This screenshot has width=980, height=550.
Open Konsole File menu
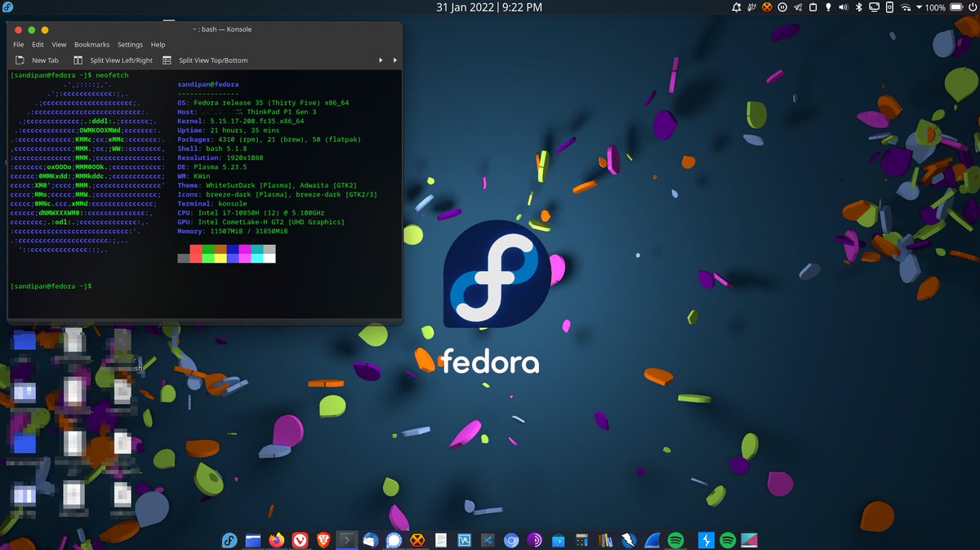click(x=19, y=45)
